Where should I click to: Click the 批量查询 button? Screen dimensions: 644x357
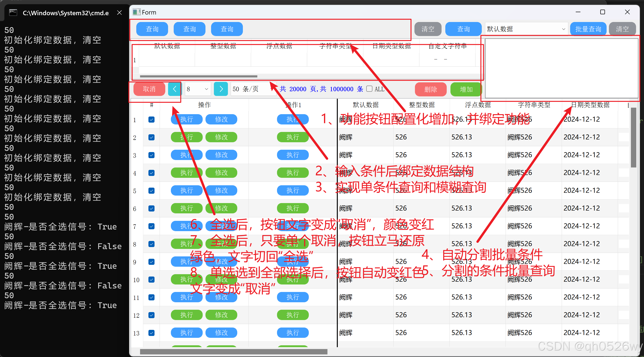click(x=588, y=29)
